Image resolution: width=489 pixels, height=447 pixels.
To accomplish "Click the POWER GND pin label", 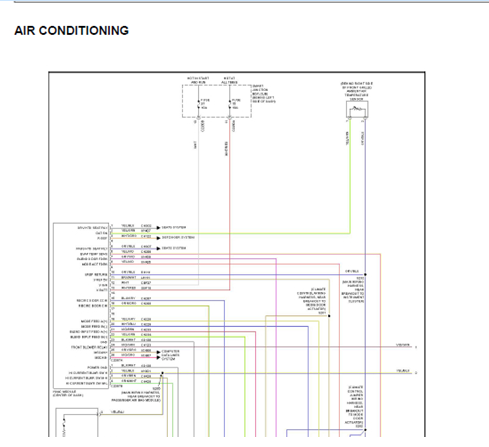I will coord(97,367).
